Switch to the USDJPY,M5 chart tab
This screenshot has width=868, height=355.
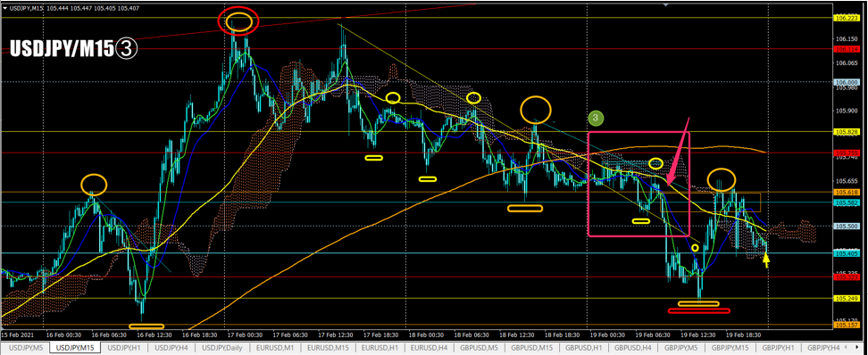(x=26, y=347)
